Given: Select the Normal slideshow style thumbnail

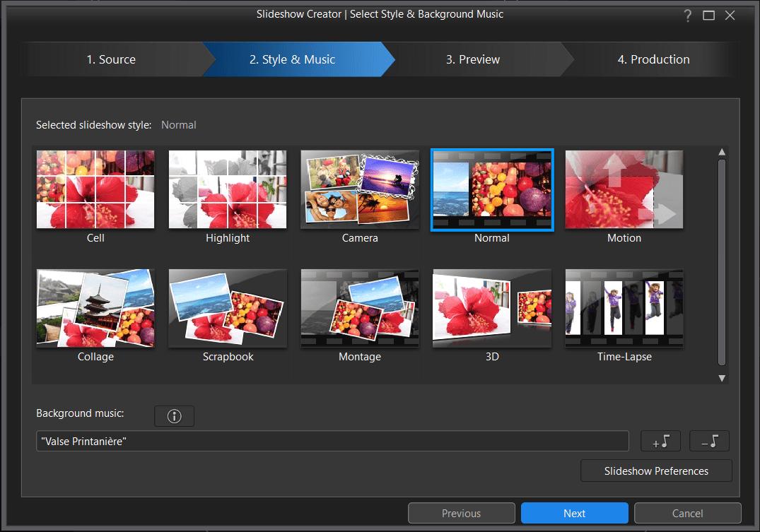Looking at the screenshot, I should tap(492, 189).
